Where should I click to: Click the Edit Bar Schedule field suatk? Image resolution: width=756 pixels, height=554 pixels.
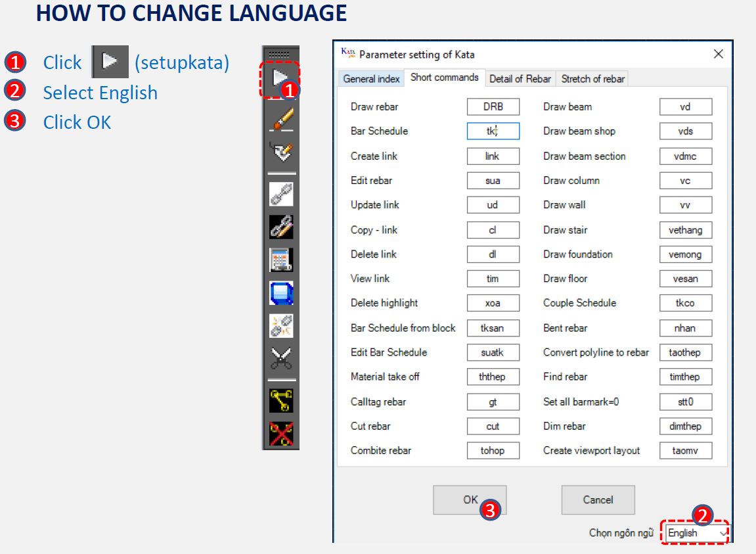(493, 352)
